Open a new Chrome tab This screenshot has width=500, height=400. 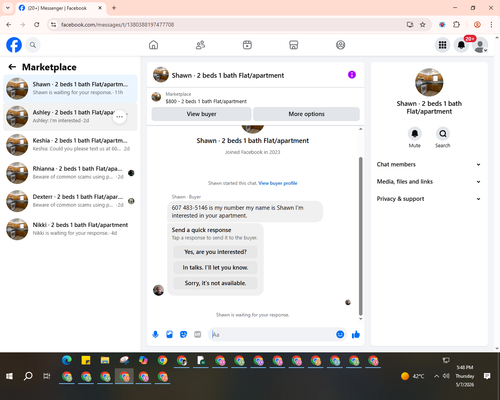click(x=114, y=8)
